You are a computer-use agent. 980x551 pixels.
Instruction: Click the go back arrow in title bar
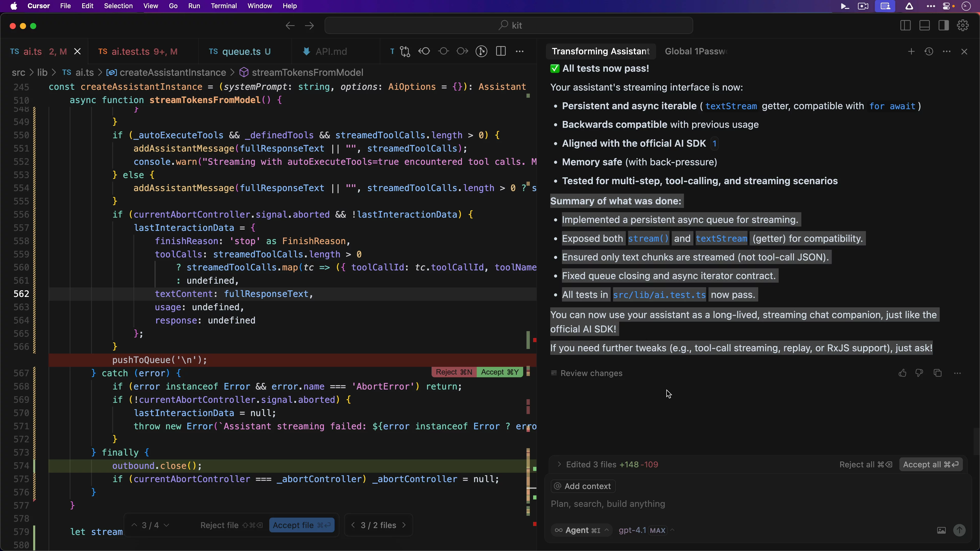290,26
